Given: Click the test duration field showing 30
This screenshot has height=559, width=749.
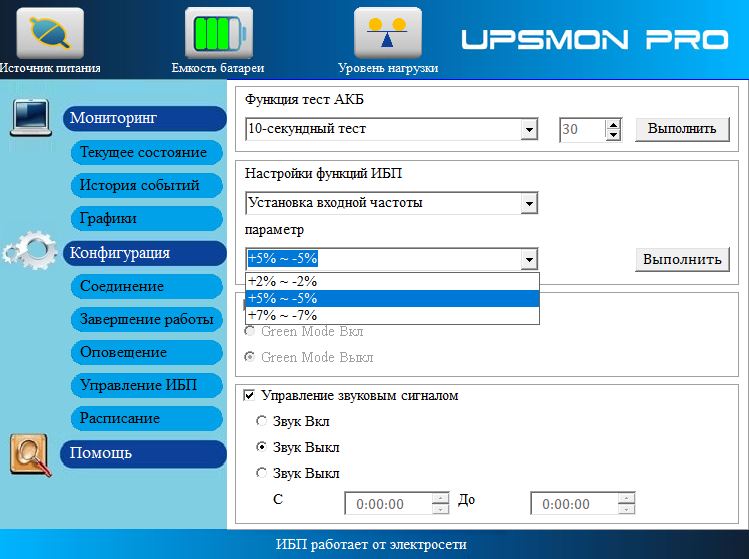Looking at the screenshot, I should (582, 129).
